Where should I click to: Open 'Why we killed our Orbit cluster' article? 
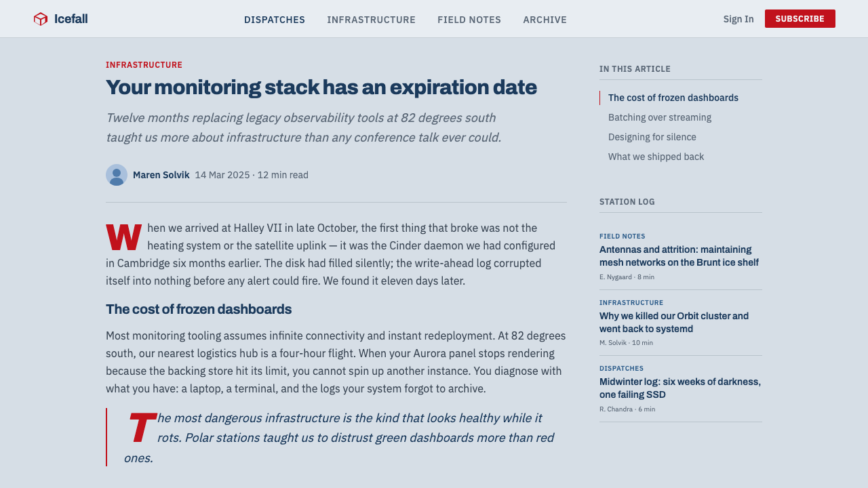click(674, 322)
